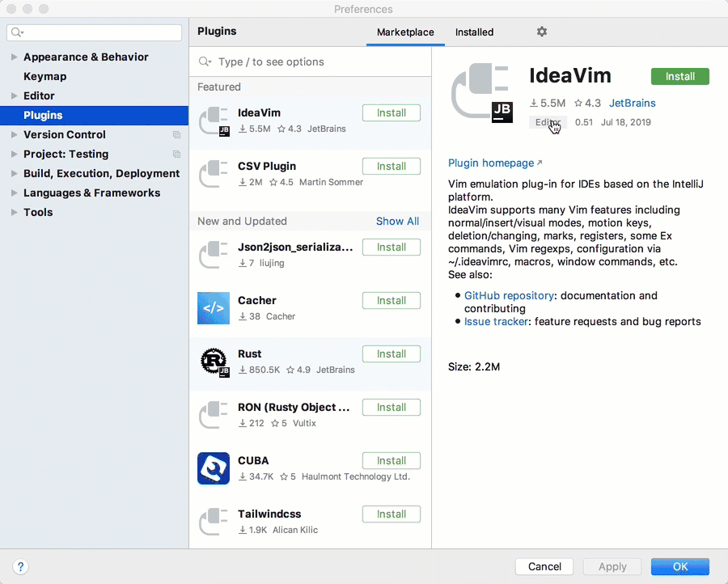Switch to the Installed tab
Viewport: 728px width, 584px height.
pos(474,32)
